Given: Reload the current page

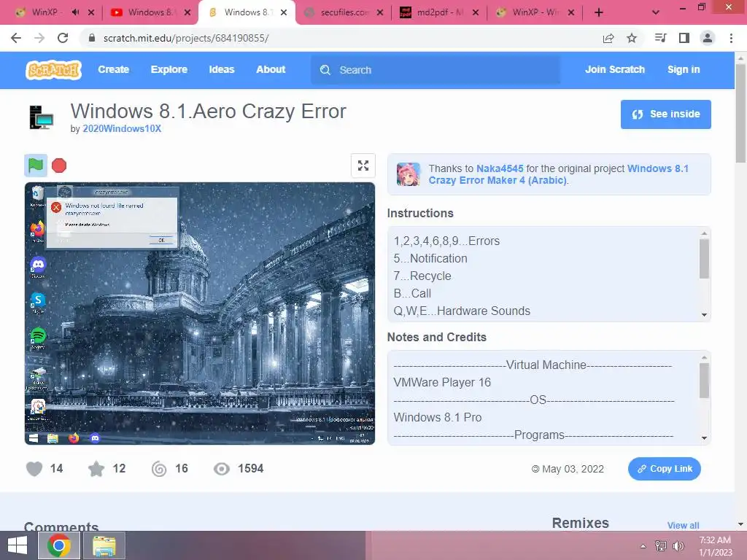Looking at the screenshot, I should pos(63,38).
